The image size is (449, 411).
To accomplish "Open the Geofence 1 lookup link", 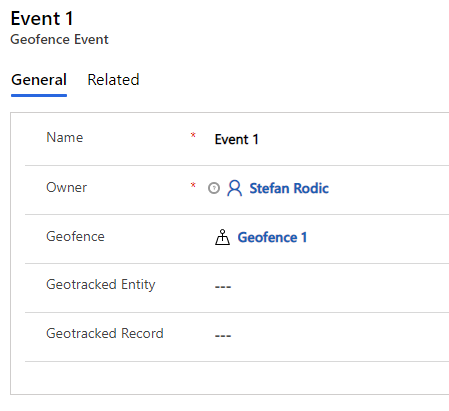I will (272, 237).
